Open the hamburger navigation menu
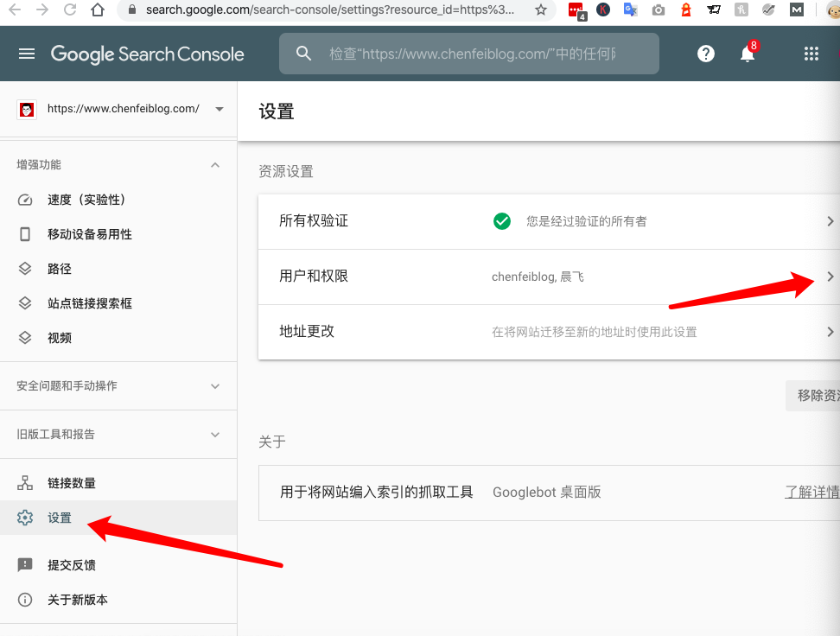 pos(27,54)
